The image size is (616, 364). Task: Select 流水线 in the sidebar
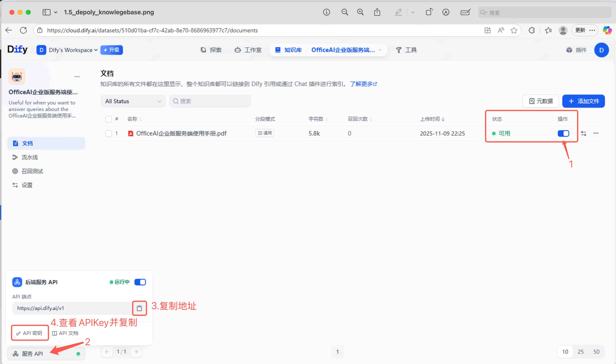pyautogui.click(x=30, y=157)
